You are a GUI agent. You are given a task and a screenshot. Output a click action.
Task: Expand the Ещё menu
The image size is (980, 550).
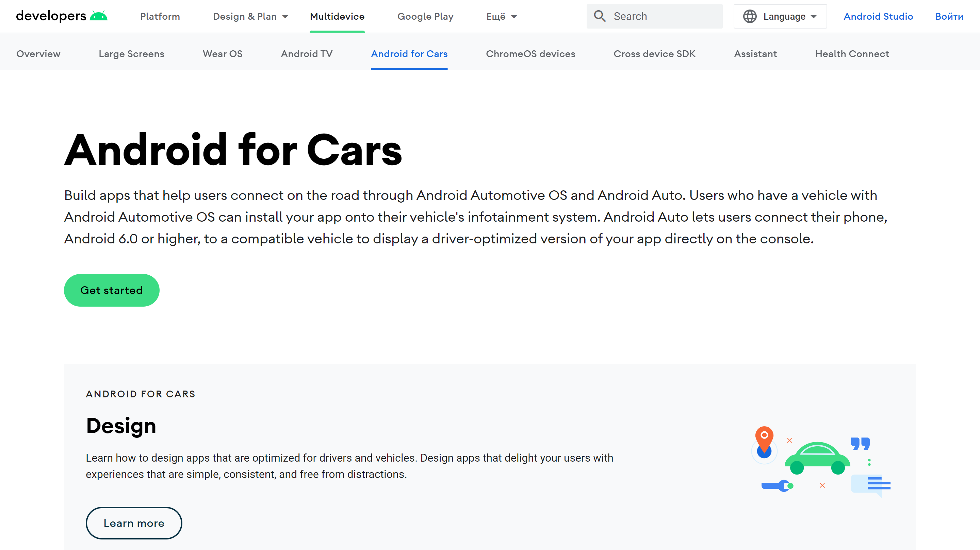pyautogui.click(x=502, y=16)
